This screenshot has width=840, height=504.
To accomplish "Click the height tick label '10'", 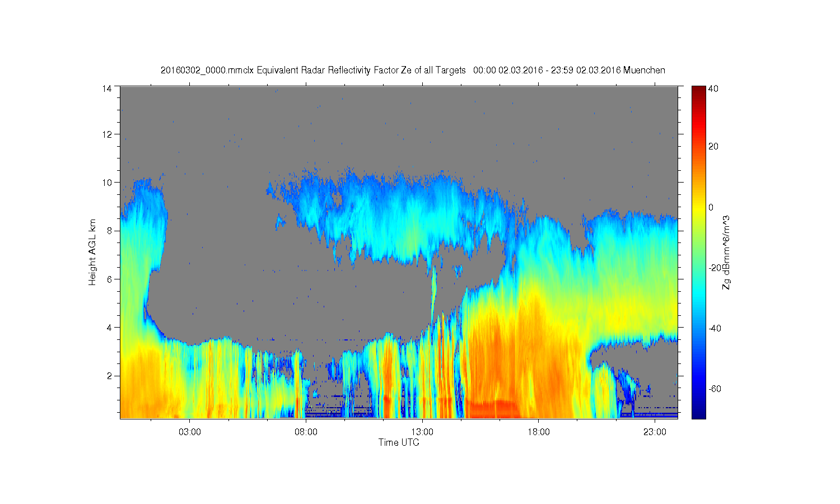I will 107,182.
